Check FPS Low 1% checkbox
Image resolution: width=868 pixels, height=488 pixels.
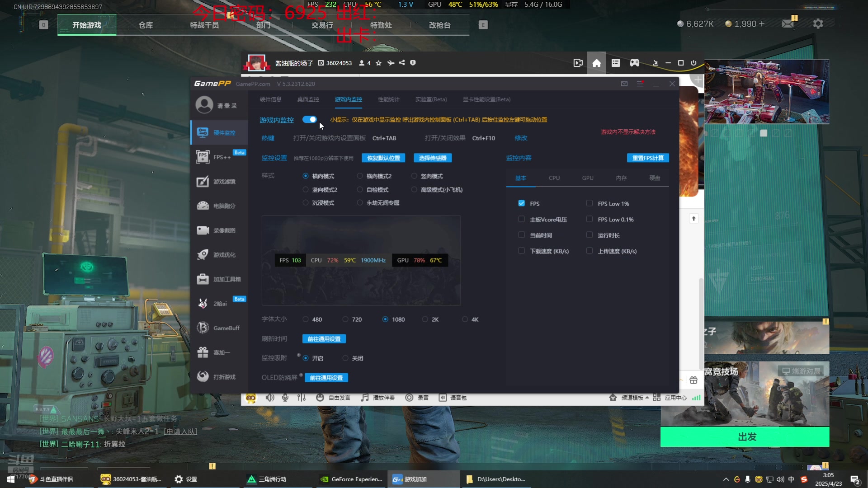coord(589,203)
